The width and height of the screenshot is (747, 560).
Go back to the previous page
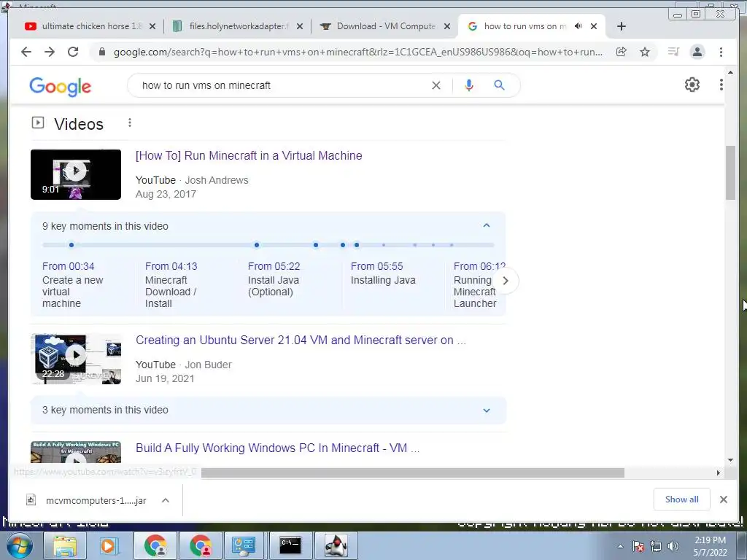(x=26, y=52)
